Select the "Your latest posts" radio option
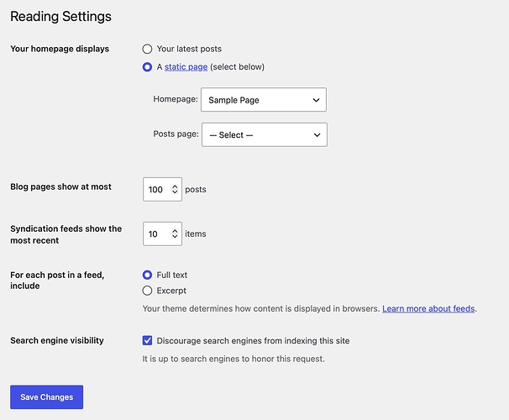 click(147, 49)
